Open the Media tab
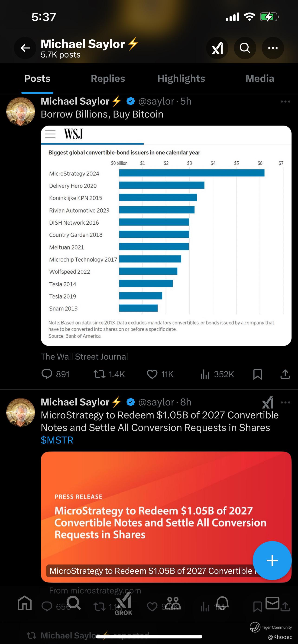 coord(260,79)
